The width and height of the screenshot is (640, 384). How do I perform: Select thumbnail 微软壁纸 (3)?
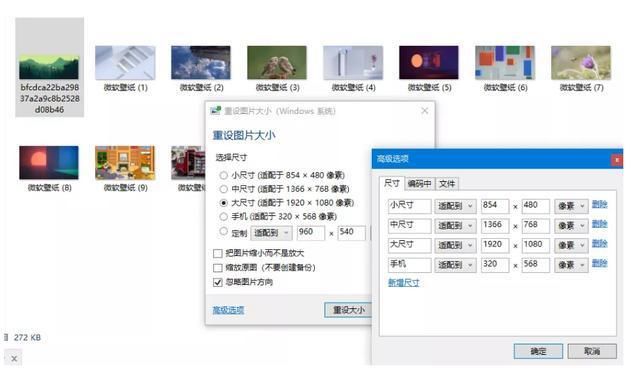[277, 62]
